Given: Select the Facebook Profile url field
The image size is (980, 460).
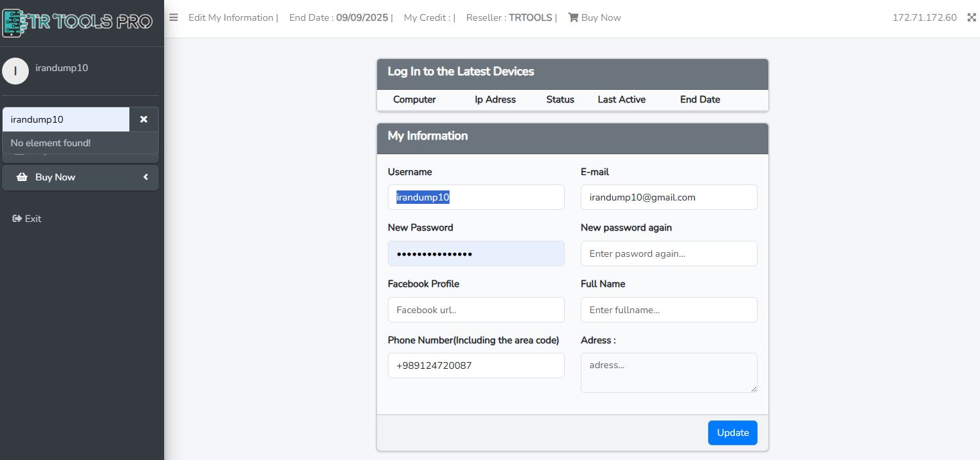Looking at the screenshot, I should coord(476,310).
